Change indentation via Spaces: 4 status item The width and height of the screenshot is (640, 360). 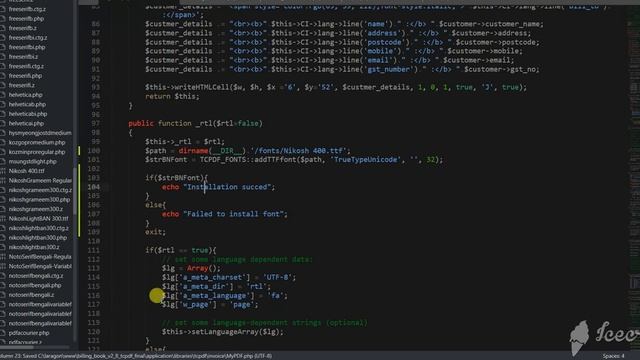pos(613,356)
